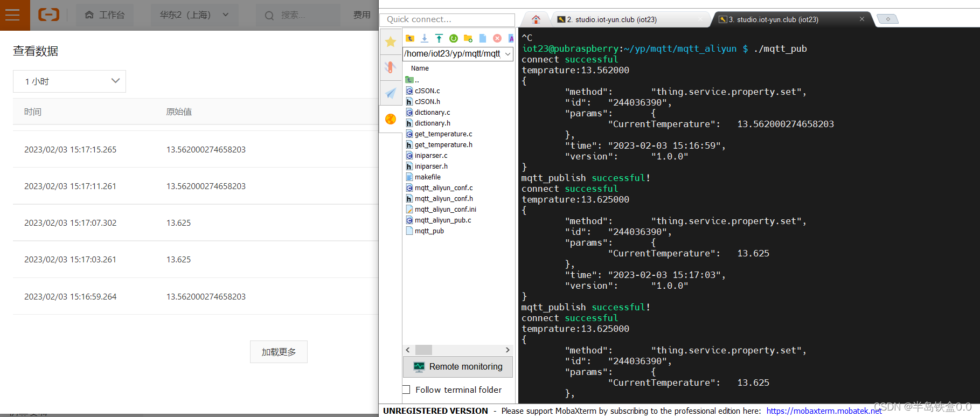Image resolution: width=980 pixels, height=417 pixels.
Task: Click the 原始值 column header
Action: (x=179, y=112)
